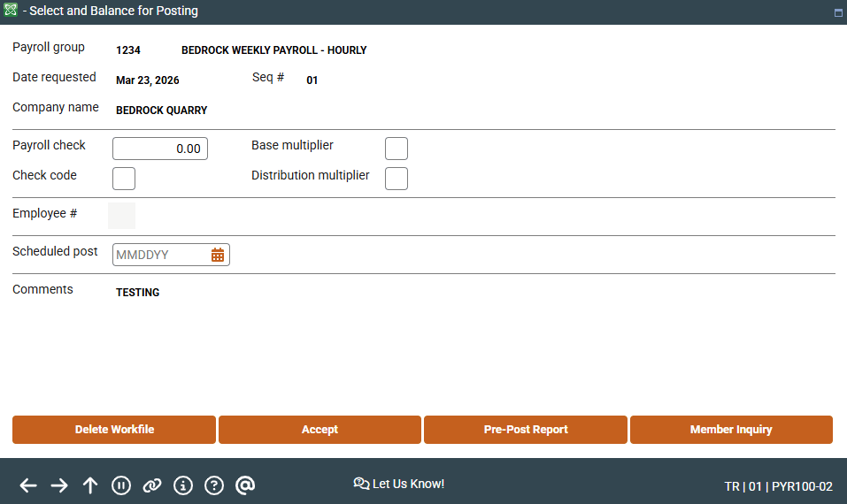Viewport: 847px width, 504px height.
Task: Open help with question mark icon
Action: click(214, 485)
